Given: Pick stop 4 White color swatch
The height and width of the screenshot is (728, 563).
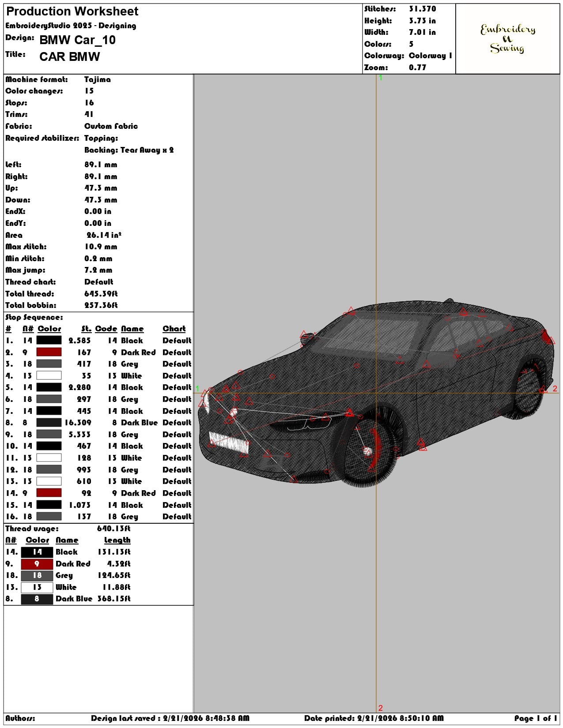Looking at the screenshot, I should pos(49,375).
